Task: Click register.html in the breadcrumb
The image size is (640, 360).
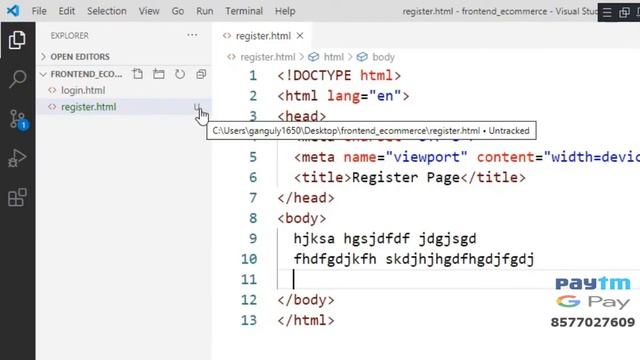Action: click(x=267, y=57)
